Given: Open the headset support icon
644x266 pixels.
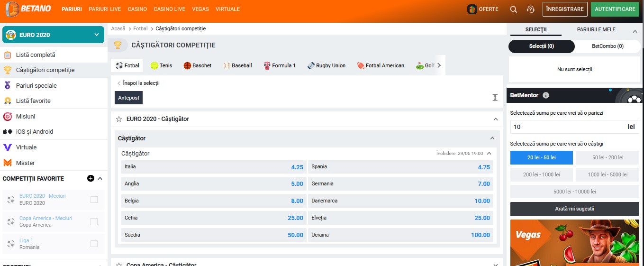Looking at the screenshot, I should (531, 9).
